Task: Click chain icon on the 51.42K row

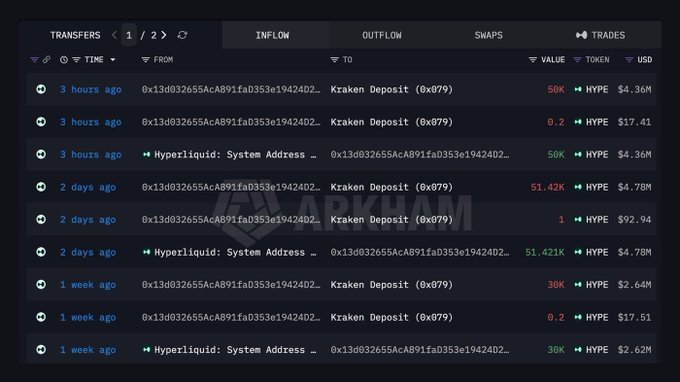Action: coord(41,187)
